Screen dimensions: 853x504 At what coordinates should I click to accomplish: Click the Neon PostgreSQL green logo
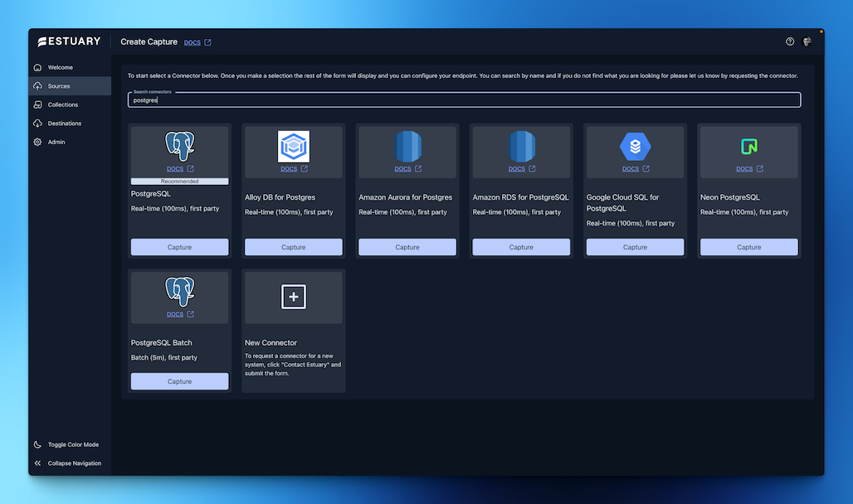click(x=749, y=146)
